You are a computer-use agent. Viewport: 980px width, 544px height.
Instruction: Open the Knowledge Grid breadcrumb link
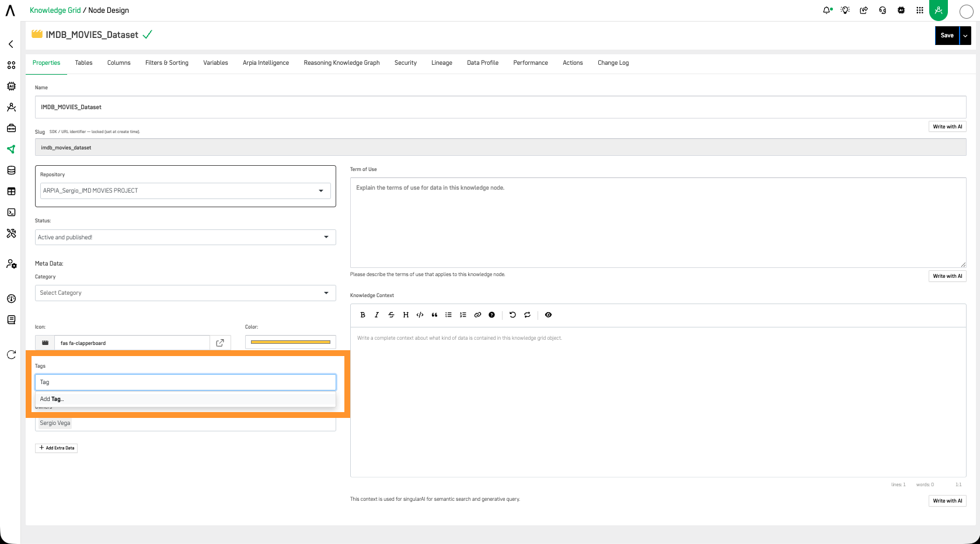click(x=55, y=11)
